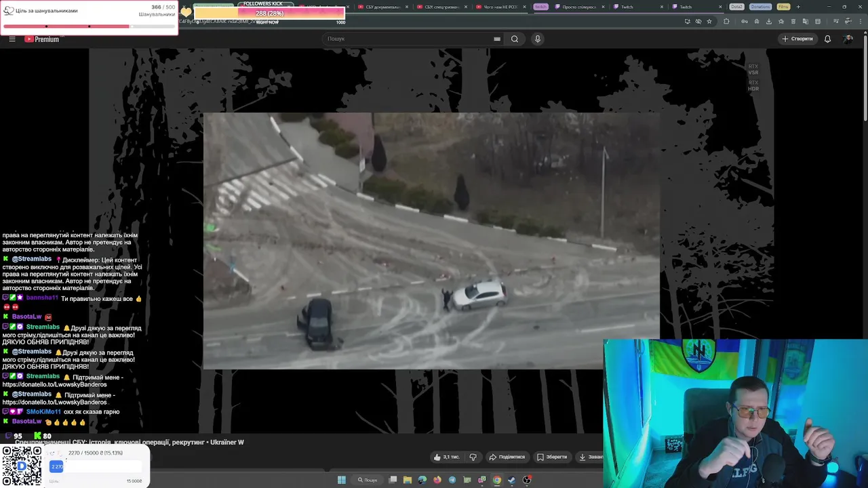Click the translate extension icon

tap(806, 21)
